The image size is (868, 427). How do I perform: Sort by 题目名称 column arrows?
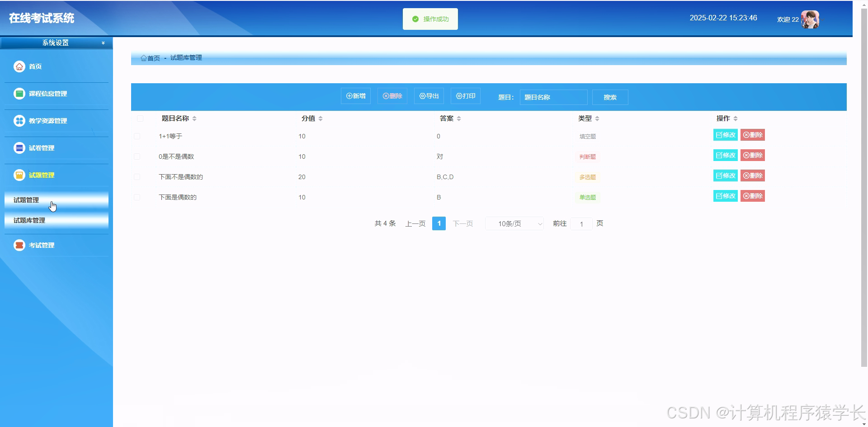[194, 119]
